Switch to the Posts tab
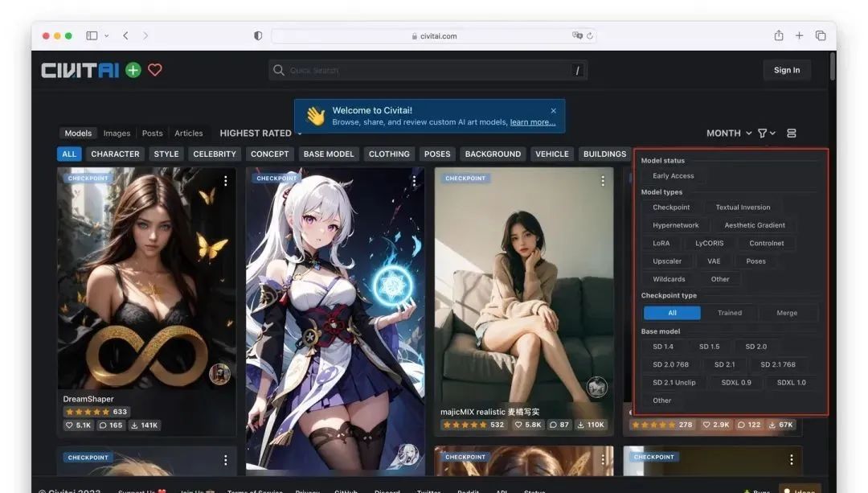868x493 pixels. [x=152, y=134]
